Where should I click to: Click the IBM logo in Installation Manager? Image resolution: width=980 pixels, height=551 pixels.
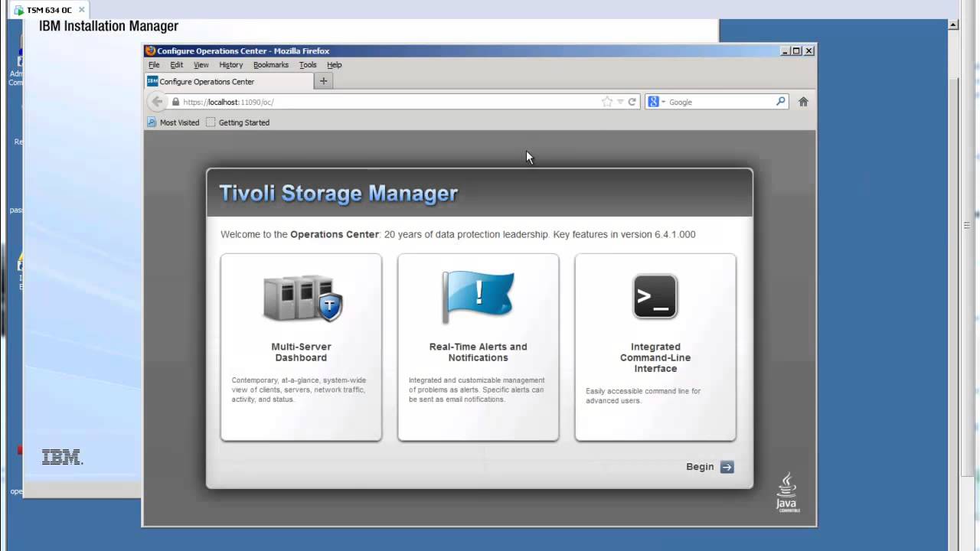tap(62, 457)
